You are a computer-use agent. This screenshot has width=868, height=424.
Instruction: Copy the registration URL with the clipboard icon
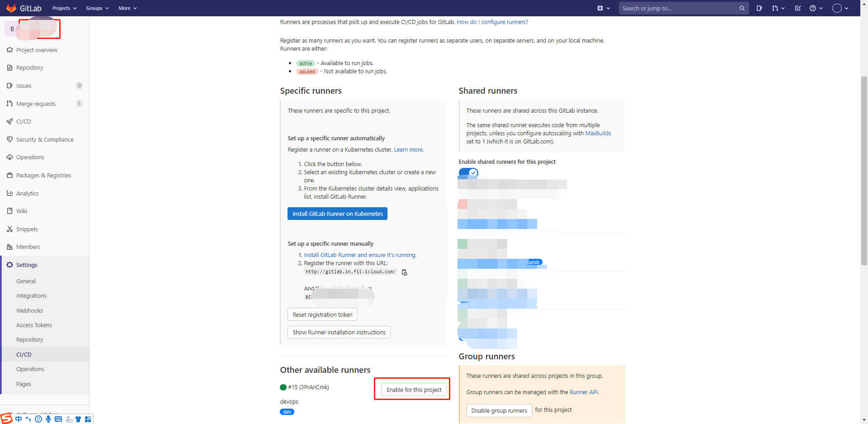(404, 272)
